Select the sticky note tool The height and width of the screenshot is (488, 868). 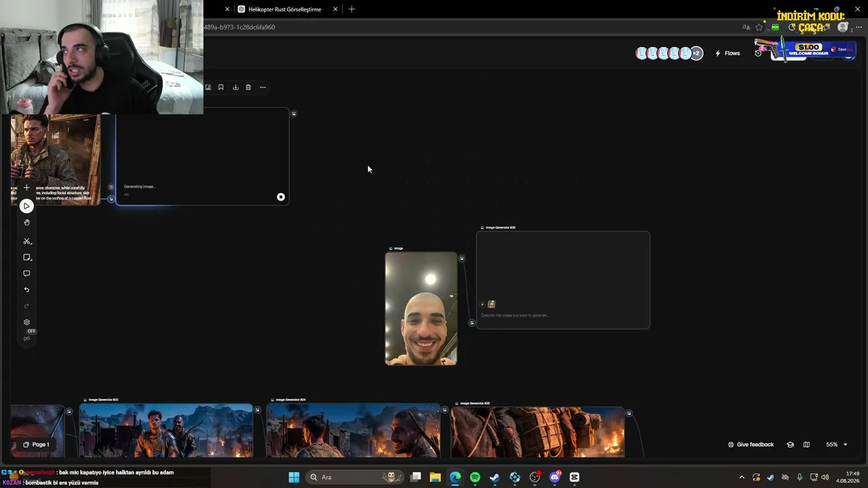[x=26, y=258]
